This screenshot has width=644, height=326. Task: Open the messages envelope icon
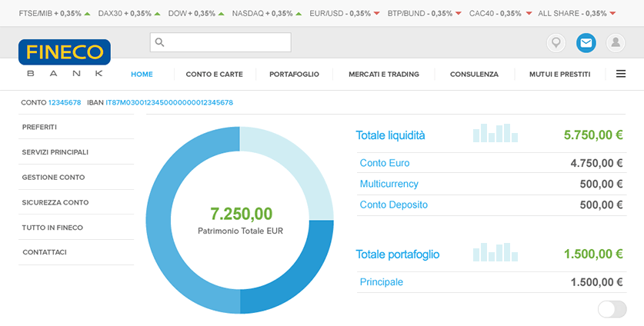coord(586,43)
